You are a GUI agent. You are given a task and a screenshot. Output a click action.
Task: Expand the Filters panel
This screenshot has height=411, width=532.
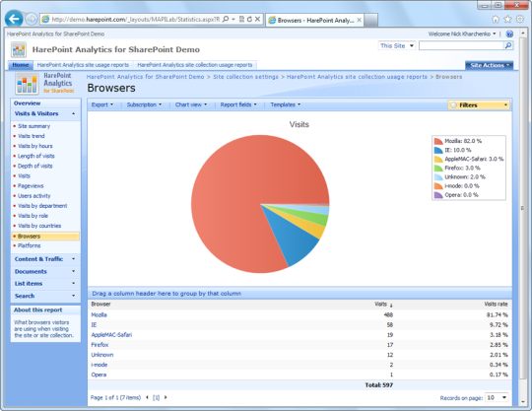(x=479, y=105)
